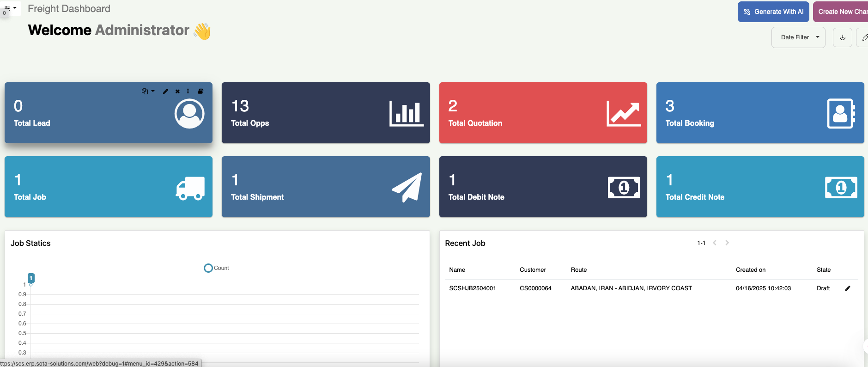Toggle the Count legend in Job Statics chart
The width and height of the screenshot is (868, 367).
[217, 268]
